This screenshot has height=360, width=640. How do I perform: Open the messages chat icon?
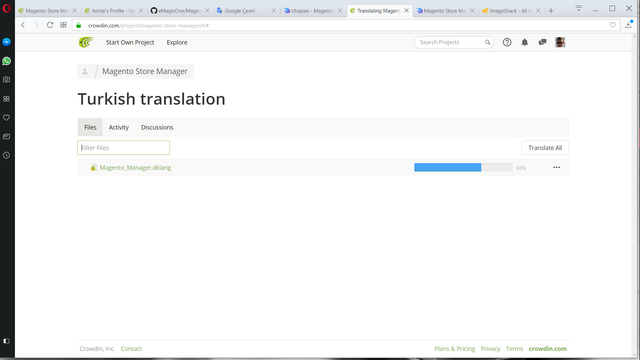pos(542,42)
